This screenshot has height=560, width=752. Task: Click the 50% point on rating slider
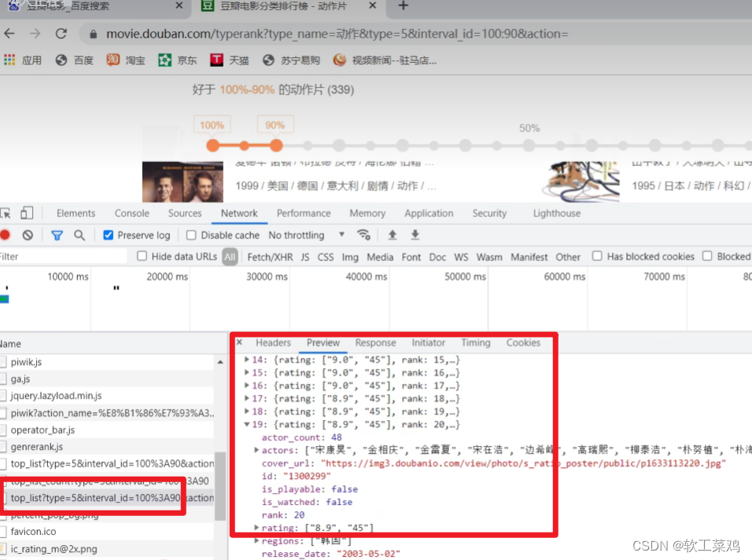(529, 146)
